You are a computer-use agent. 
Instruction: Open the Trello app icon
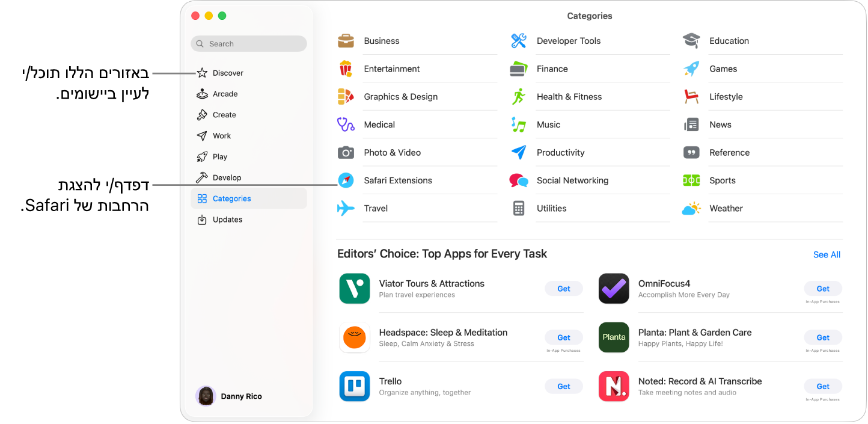click(355, 386)
